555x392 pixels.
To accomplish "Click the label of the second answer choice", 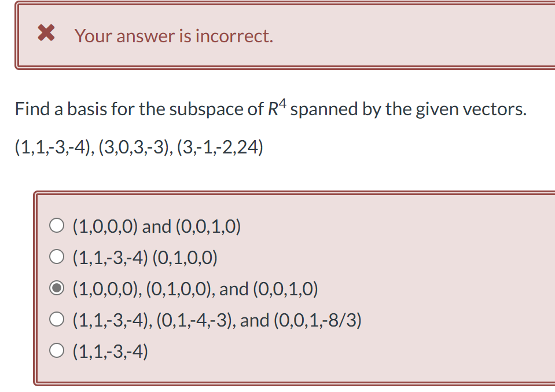I will coord(145,257).
